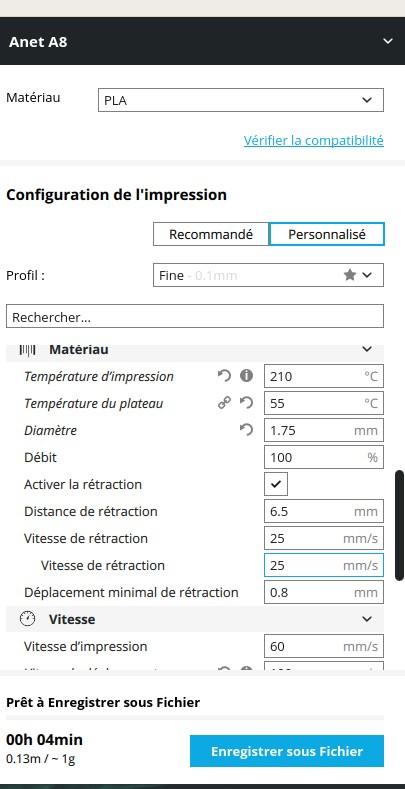
Task: Expand the Anet A8 printer selector
Action: 387,41
